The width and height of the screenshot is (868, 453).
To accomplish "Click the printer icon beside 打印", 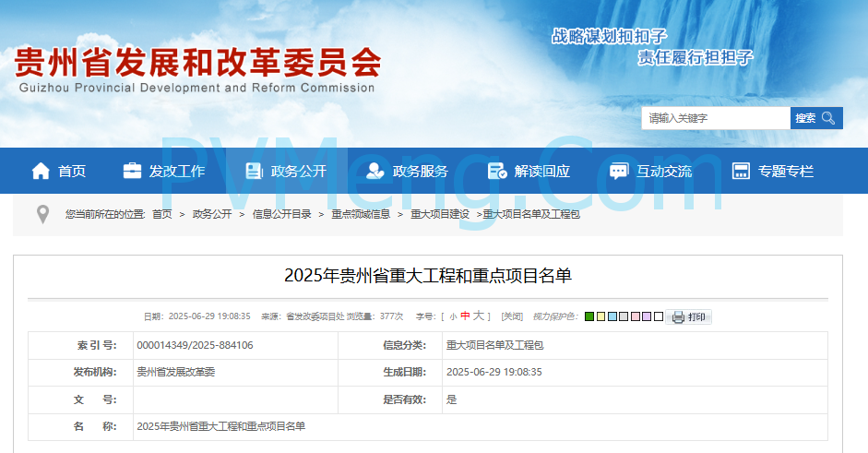I will pos(678,317).
